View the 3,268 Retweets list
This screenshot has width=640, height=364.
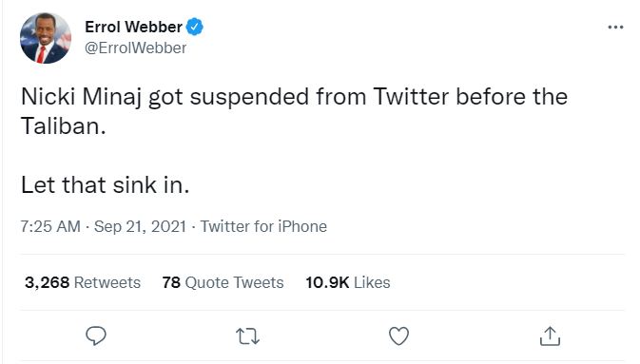tap(83, 282)
